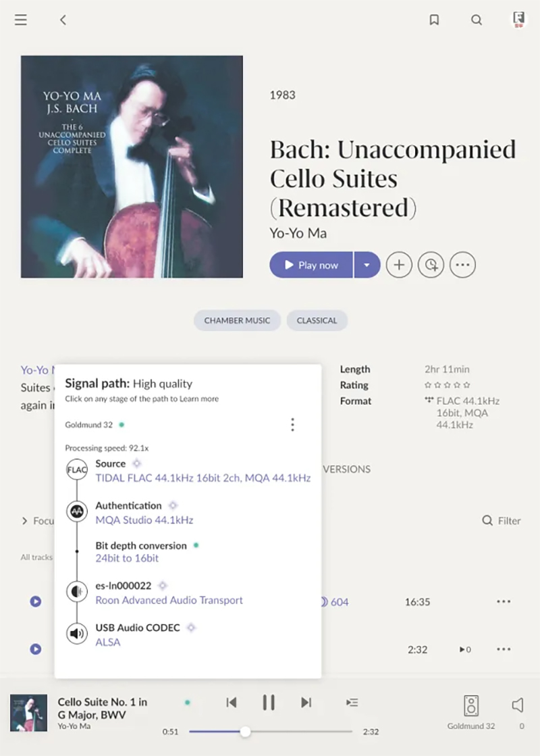Click the Play now button
The image size is (540, 756).
point(311,265)
